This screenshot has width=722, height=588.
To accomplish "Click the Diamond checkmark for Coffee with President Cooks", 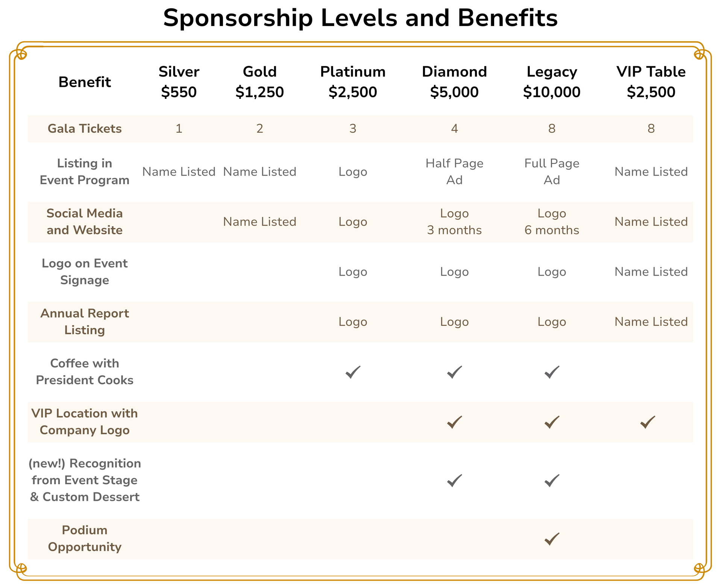I will point(454,372).
